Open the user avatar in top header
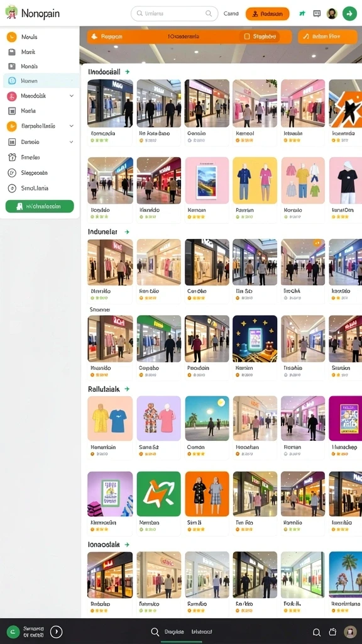 [332, 14]
